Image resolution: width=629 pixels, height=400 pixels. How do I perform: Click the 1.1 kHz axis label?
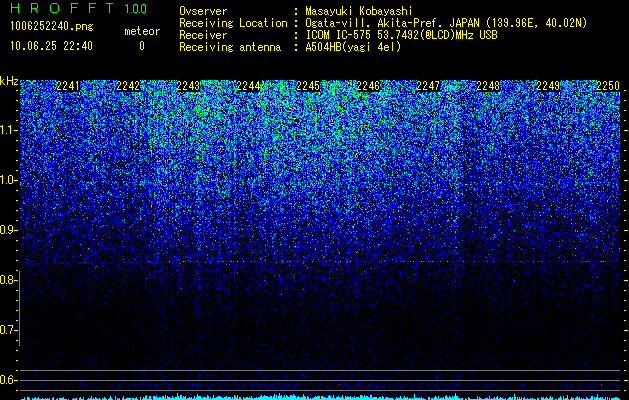pos(8,130)
